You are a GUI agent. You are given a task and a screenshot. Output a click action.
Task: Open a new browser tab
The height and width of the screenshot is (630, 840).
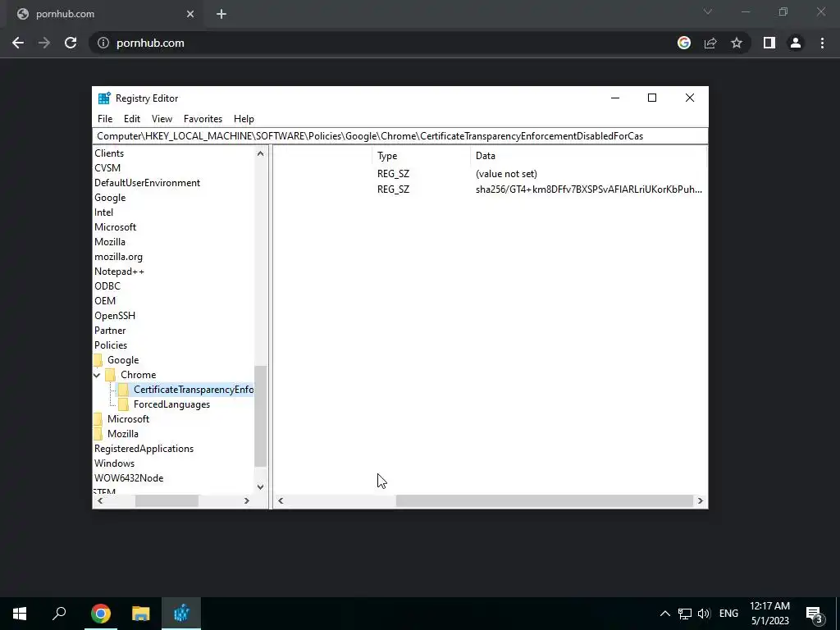221,14
